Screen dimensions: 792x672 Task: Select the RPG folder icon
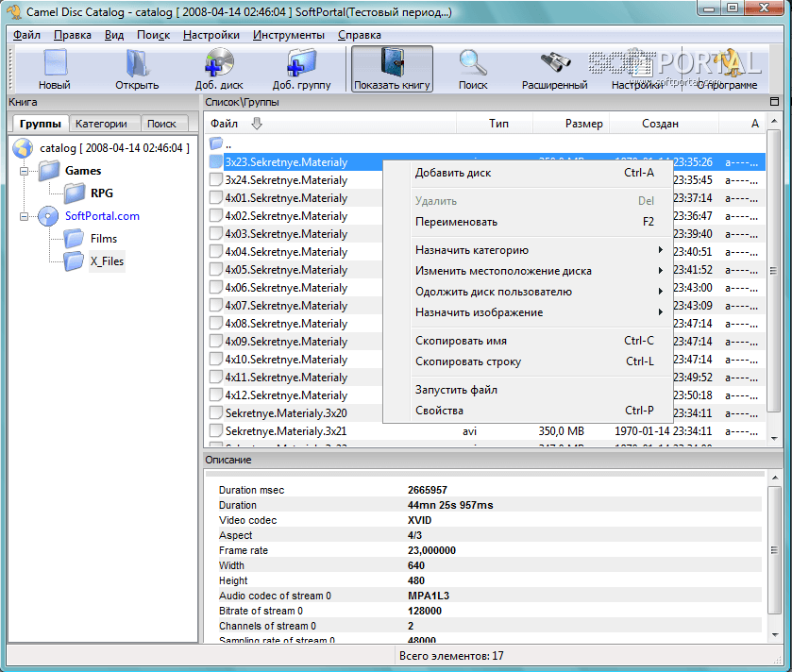click(75, 193)
